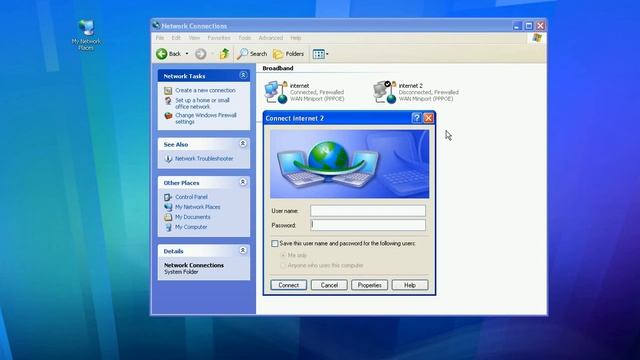Click the Password input field
Viewport: 640px width, 360px height.
coord(368,225)
